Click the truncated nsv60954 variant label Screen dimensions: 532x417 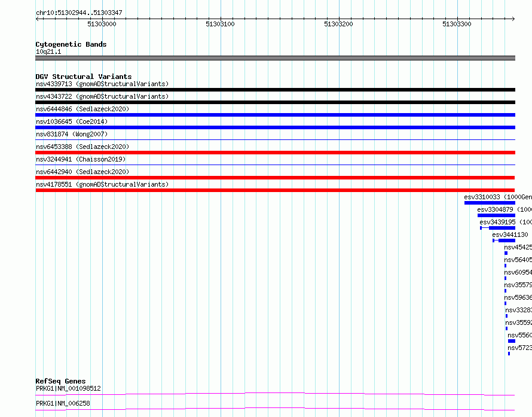(x=518, y=272)
